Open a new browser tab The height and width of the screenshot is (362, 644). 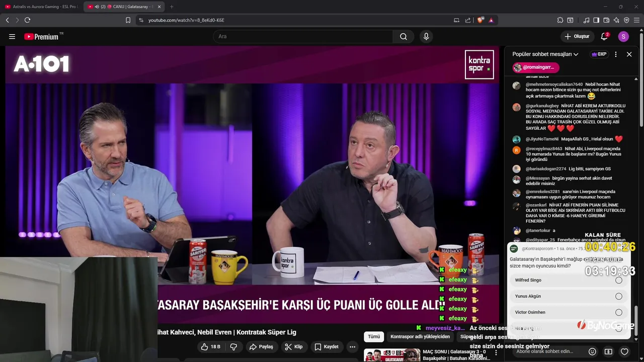pos(172,7)
